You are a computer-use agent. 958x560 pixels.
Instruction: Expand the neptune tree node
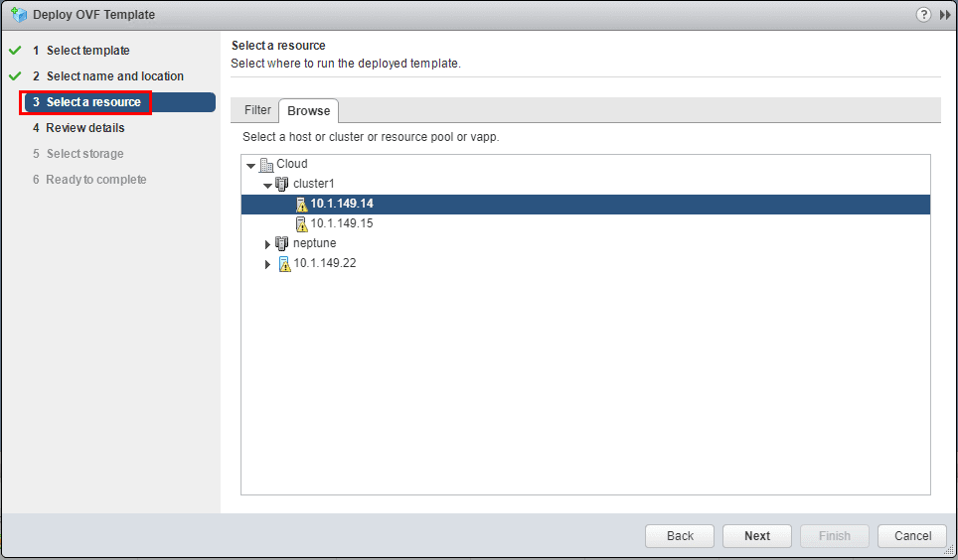[267, 244]
